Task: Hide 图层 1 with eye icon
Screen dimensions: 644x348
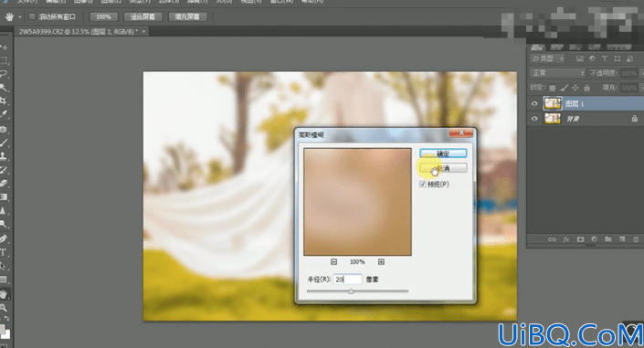Action: coord(534,103)
